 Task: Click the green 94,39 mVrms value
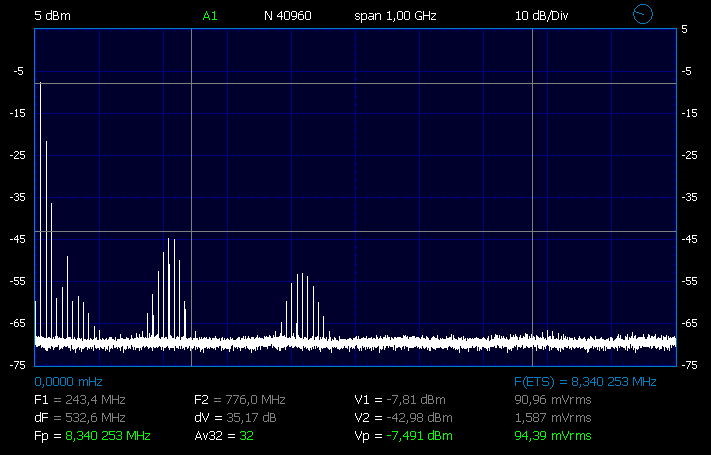tap(552, 436)
